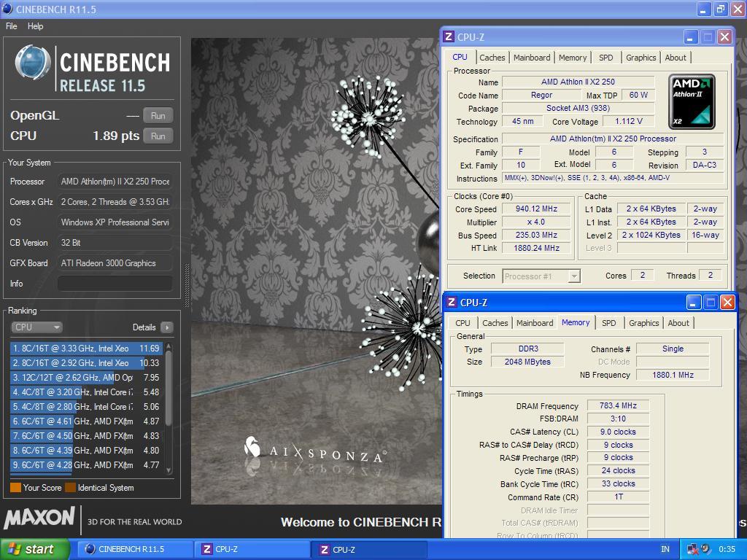Click the network tray icon
The height and width of the screenshot is (560, 747).
(693, 550)
